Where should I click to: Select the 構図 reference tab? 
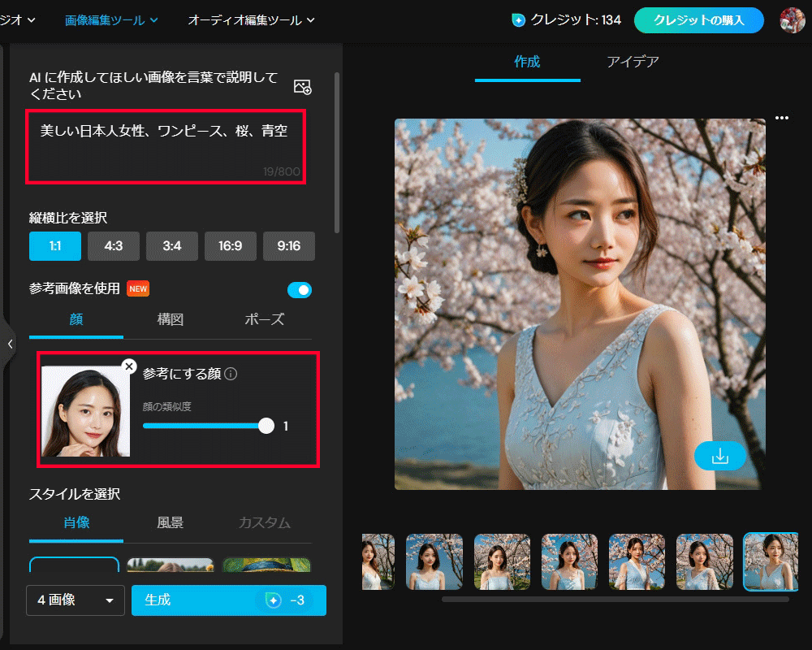(171, 319)
